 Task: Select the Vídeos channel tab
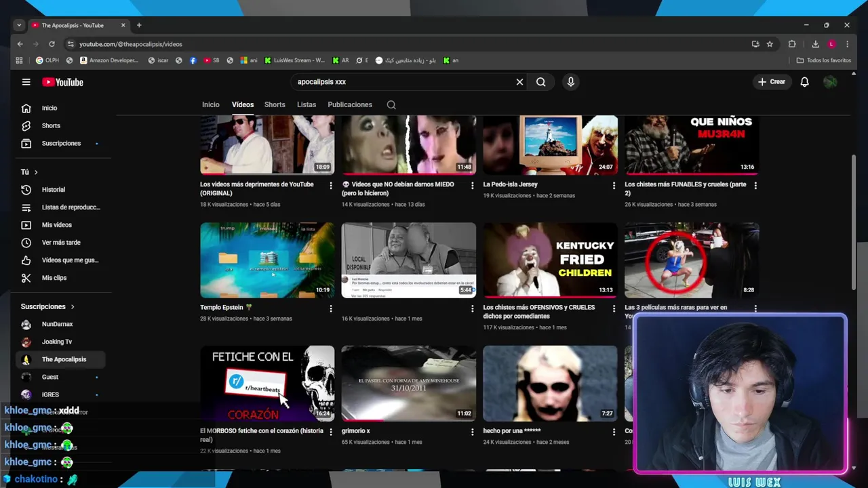point(243,104)
